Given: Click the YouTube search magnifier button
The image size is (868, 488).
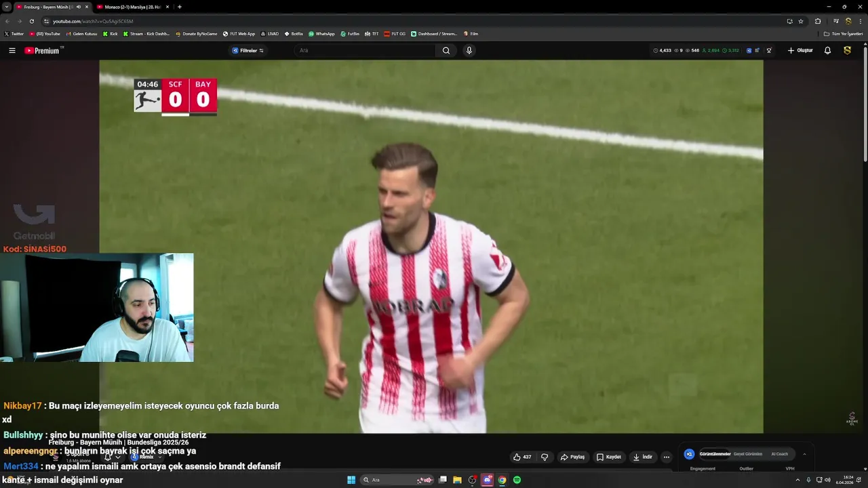Looking at the screenshot, I should point(446,51).
